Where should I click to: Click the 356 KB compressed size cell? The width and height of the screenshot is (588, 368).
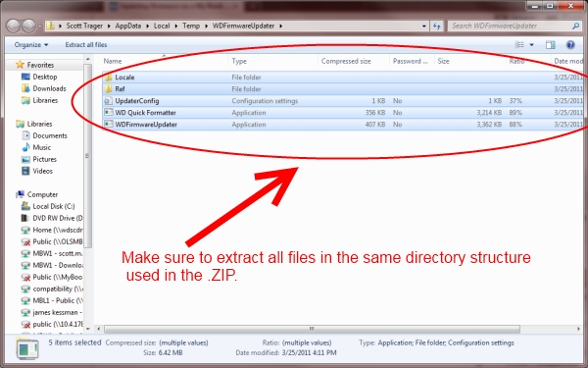click(x=375, y=113)
